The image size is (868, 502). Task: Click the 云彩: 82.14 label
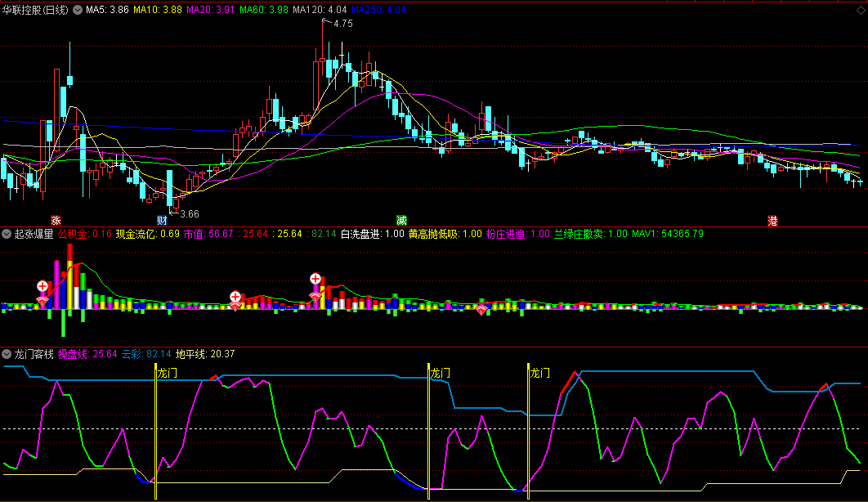146,354
